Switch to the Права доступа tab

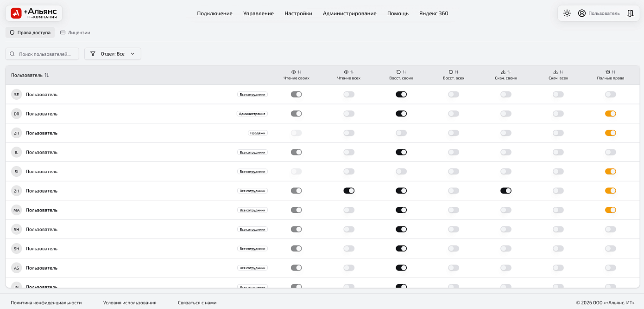(x=30, y=32)
